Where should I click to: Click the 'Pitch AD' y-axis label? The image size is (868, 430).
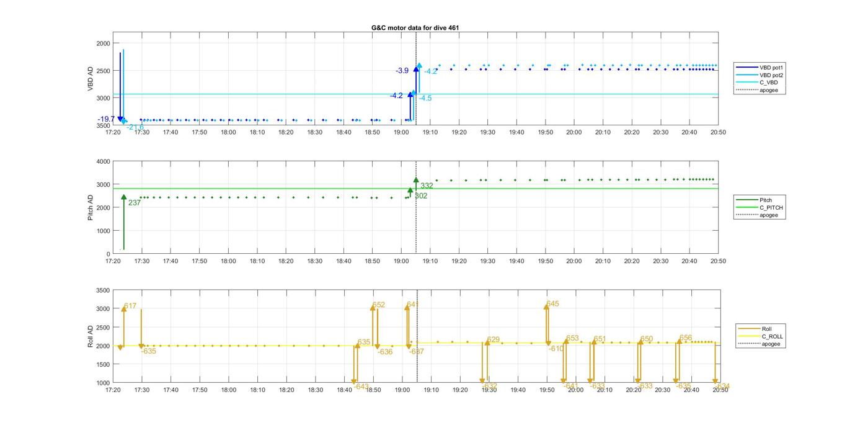(91, 208)
